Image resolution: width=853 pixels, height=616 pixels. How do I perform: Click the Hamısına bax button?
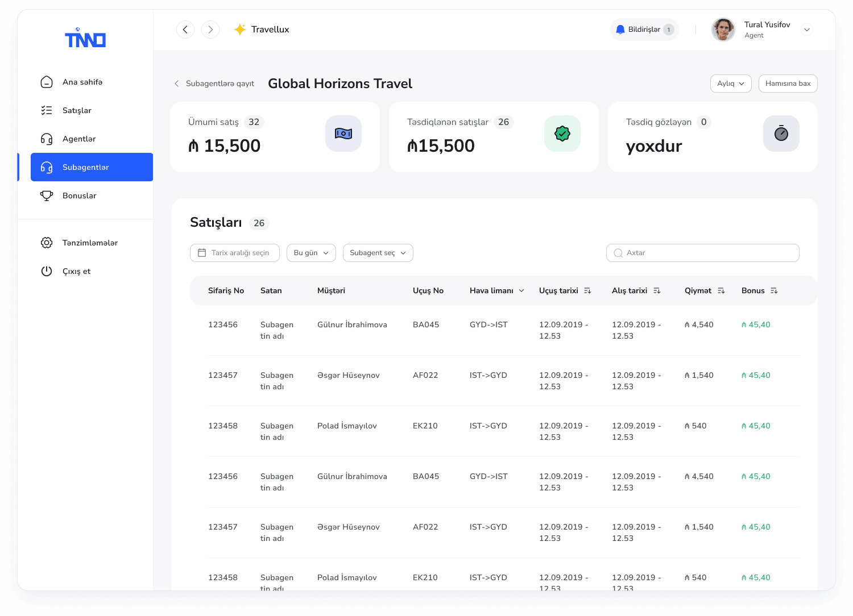coord(788,84)
